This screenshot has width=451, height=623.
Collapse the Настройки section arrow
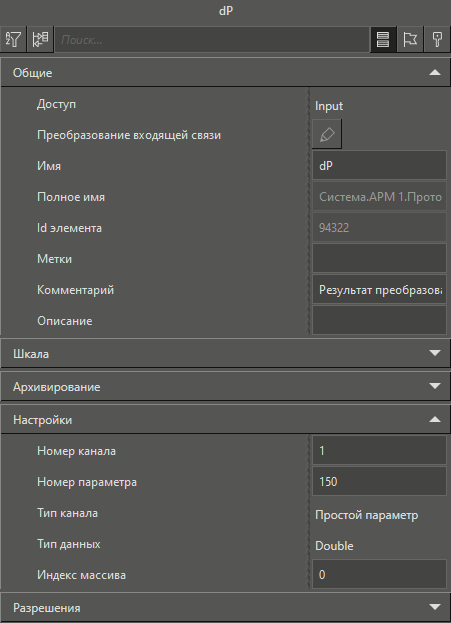pos(435,420)
